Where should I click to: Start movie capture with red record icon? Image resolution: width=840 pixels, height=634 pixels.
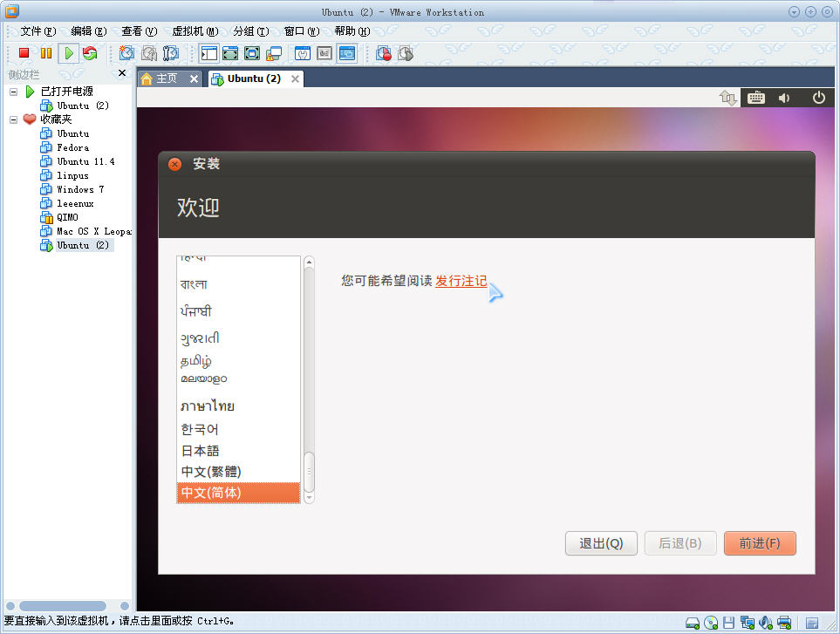coord(384,53)
